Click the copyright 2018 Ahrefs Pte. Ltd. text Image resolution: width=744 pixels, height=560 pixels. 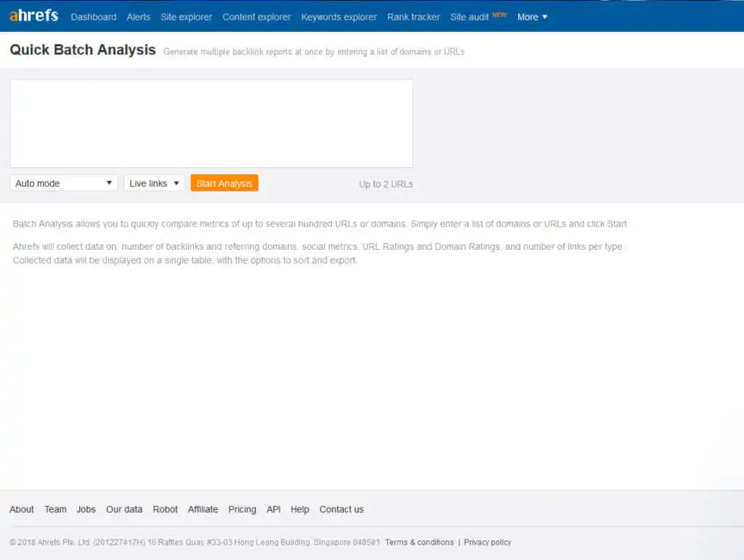[195, 542]
